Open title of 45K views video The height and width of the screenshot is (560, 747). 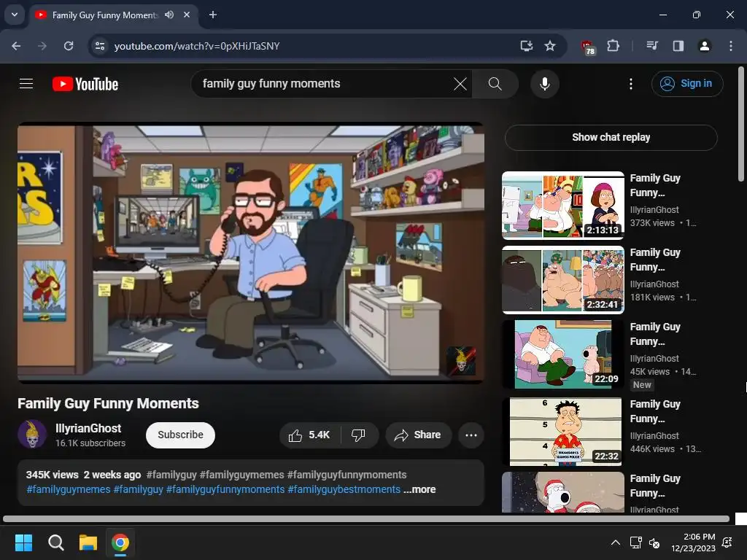[655, 334]
